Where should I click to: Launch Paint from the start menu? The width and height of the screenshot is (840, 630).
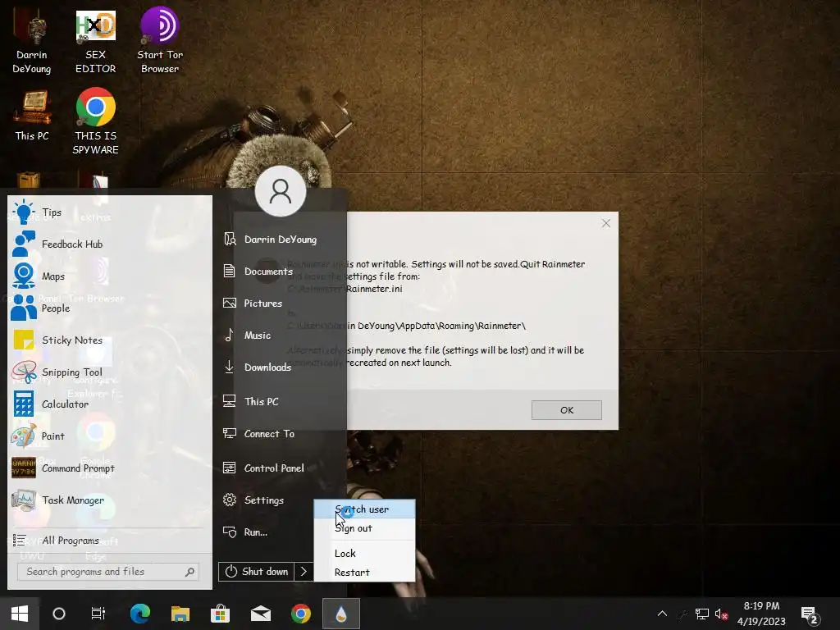pyautogui.click(x=109, y=436)
